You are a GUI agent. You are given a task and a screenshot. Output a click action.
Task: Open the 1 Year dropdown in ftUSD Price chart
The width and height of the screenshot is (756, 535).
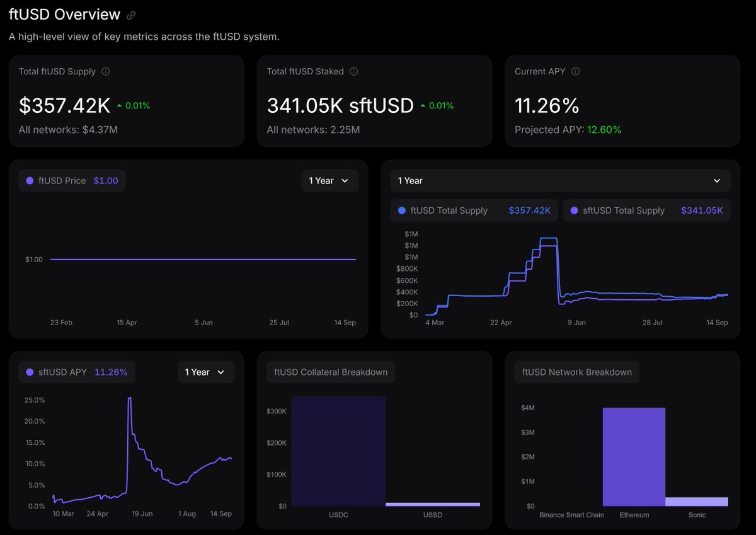click(329, 181)
